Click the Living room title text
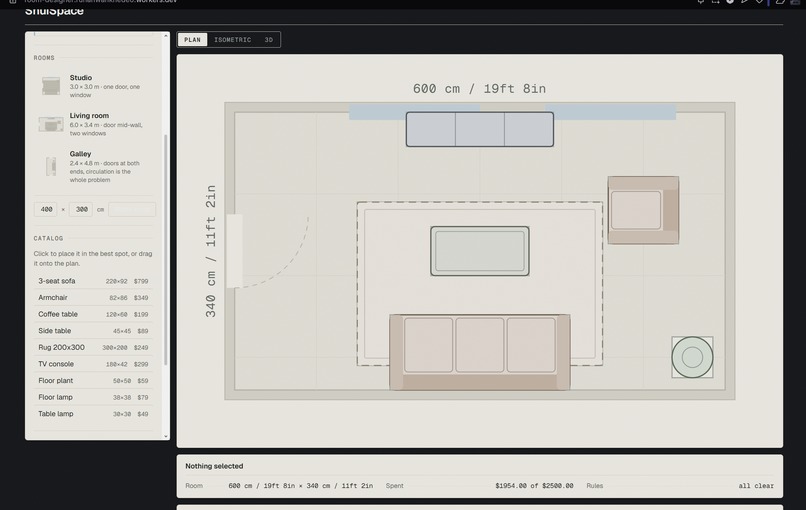The width and height of the screenshot is (806, 510). pyautogui.click(x=89, y=116)
